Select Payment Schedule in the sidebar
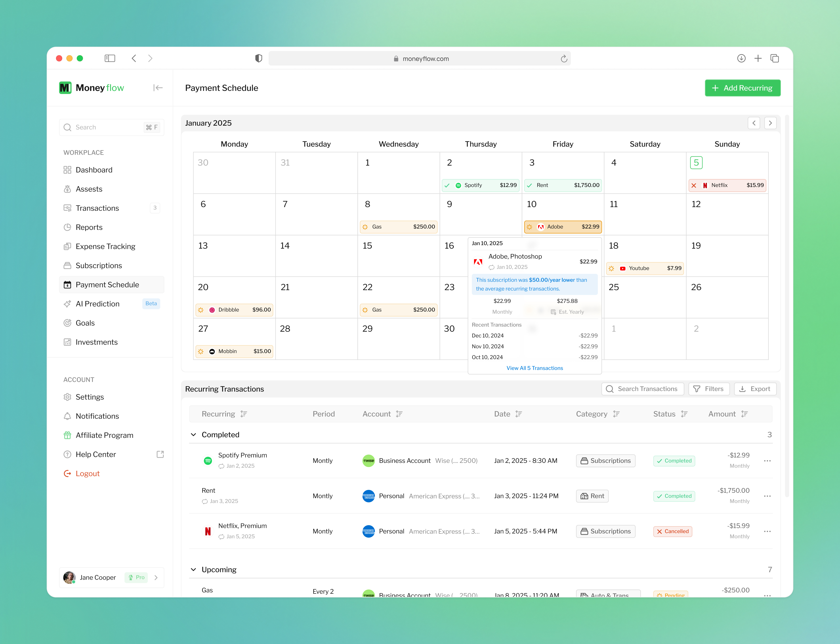The height and width of the screenshot is (644, 840). pyautogui.click(x=107, y=284)
